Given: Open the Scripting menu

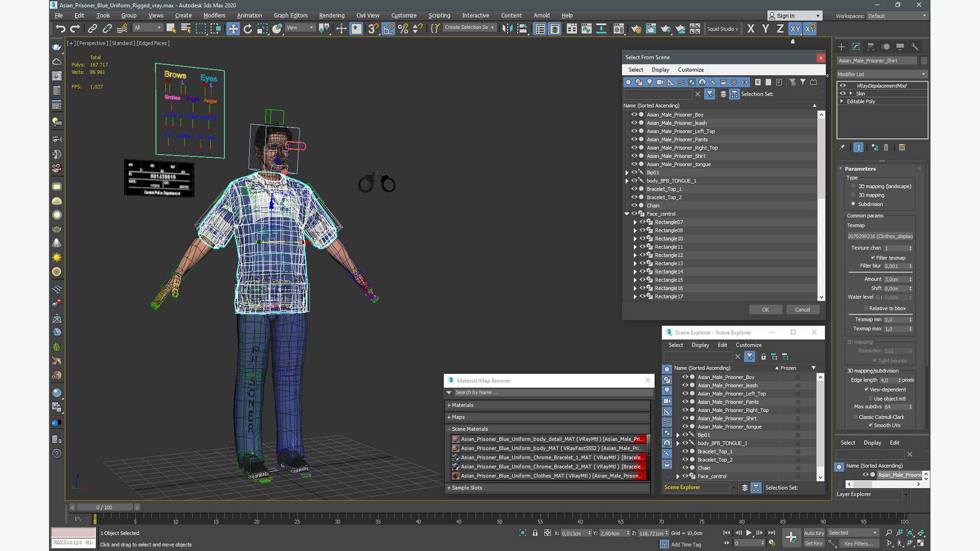Looking at the screenshot, I should (x=439, y=15).
